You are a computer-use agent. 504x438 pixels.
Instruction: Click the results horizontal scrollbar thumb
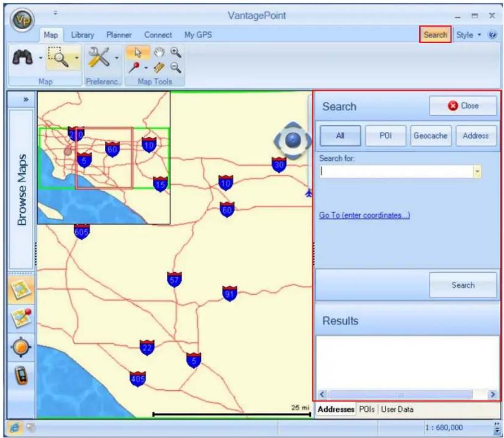401,394
